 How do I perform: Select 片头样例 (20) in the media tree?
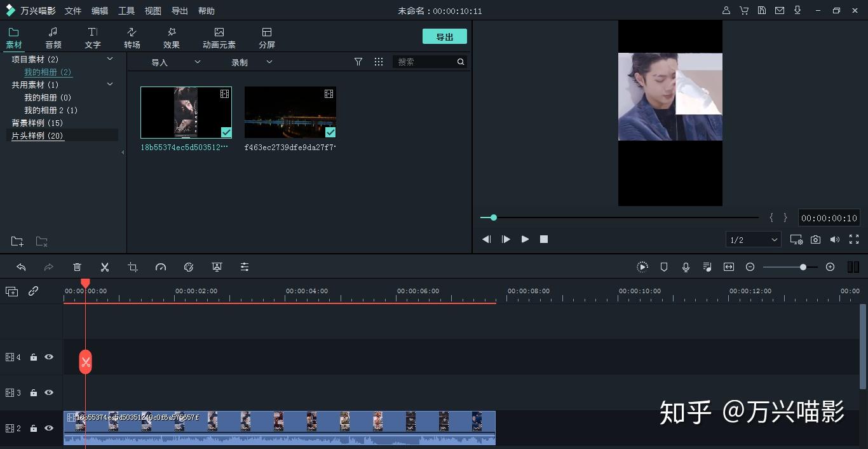pos(37,135)
